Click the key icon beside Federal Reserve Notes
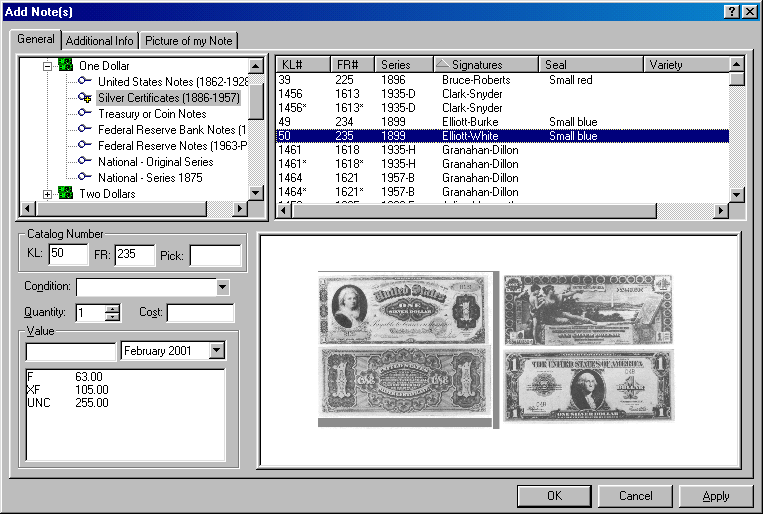The width and height of the screenshot is (763, 514). 85,145
